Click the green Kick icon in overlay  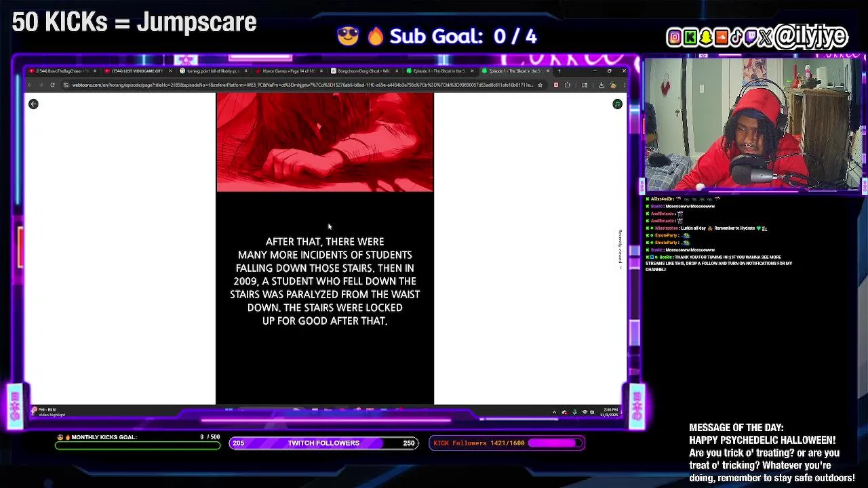691,37
